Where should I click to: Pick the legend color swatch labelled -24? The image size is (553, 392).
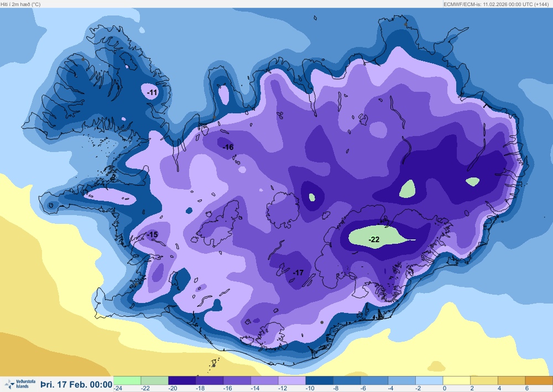[127, 380]
